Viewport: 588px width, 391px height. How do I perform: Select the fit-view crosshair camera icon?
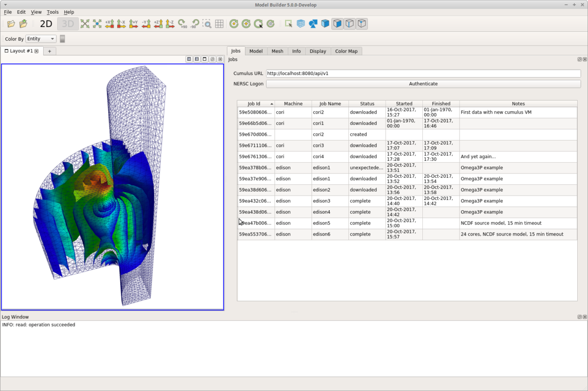246,24
